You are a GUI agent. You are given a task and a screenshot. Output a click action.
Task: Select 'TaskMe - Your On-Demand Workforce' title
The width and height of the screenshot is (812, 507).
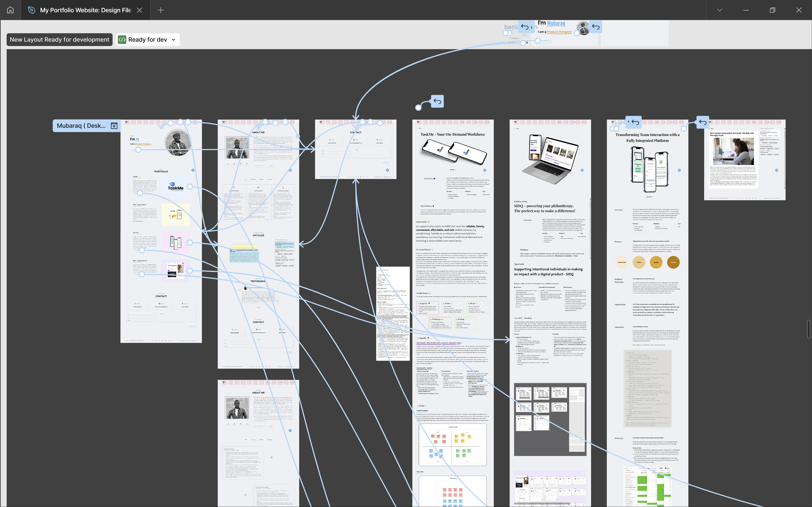[x=453, y=134]
